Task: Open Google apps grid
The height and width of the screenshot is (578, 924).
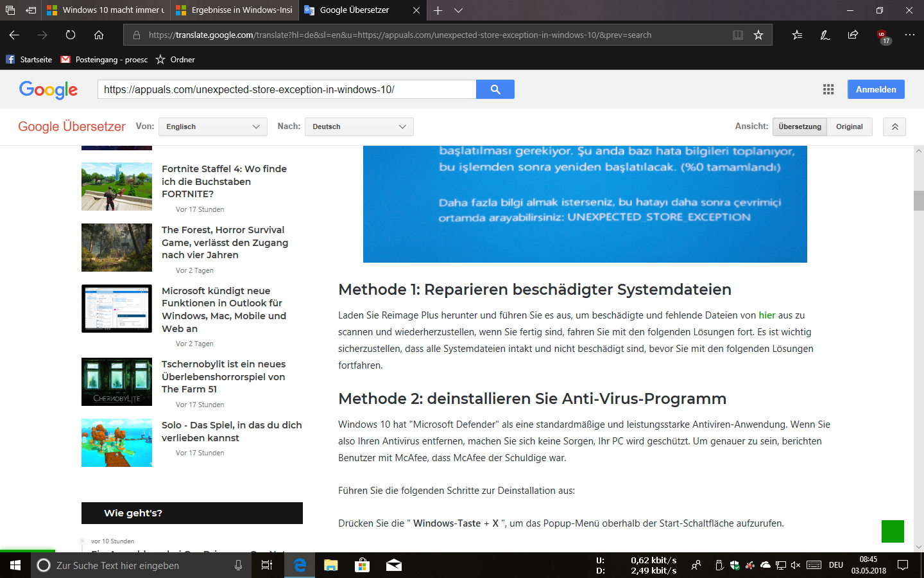Action: coord(828,89)
